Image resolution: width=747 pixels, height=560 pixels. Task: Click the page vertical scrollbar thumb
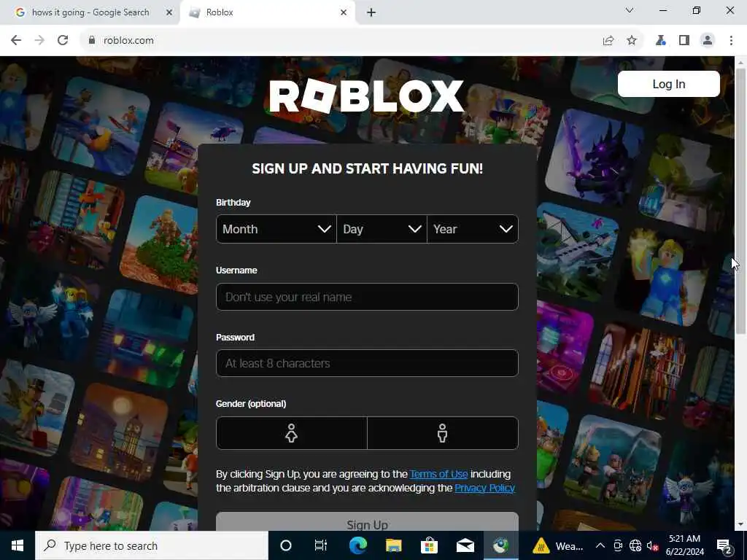click(x=740, y=200)
